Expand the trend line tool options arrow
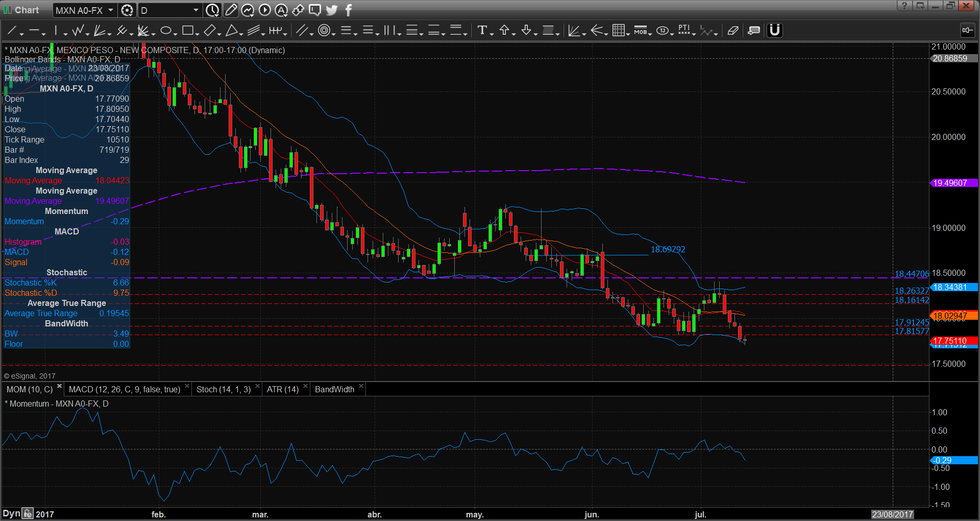Image resolution: width=980 pixels, height=521 pixels. pyautogui.click(x=22, y=34)
